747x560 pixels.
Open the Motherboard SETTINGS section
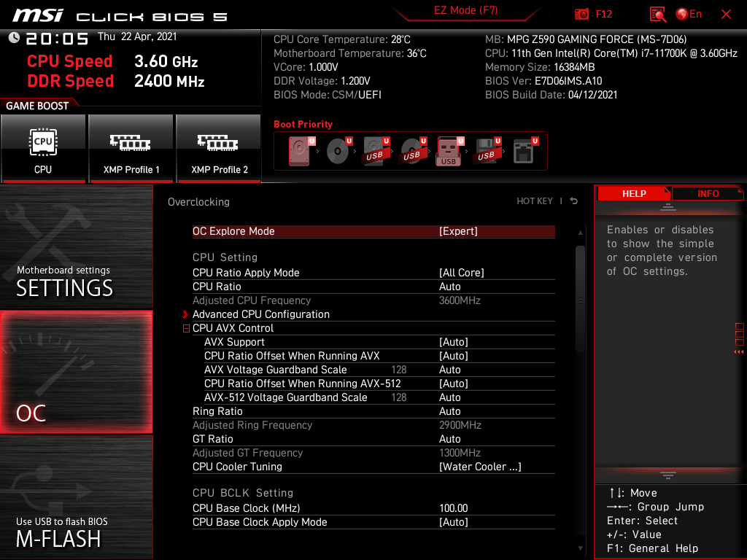pos(76,246)
